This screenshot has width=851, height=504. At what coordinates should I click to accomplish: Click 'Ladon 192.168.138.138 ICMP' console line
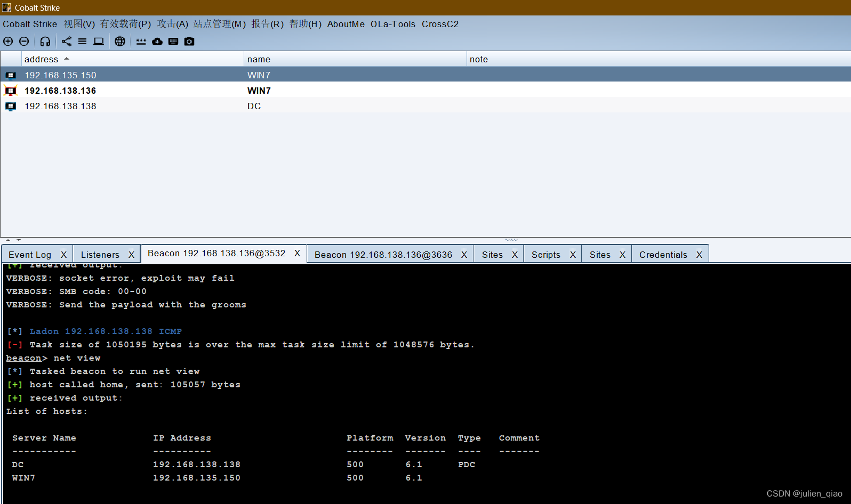pyautogui.click(x=106, y=331)
